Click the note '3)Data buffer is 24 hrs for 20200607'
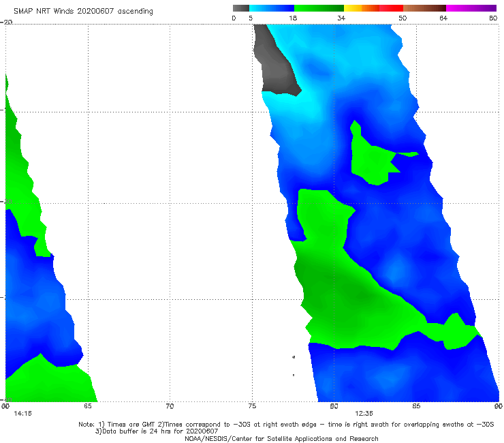This screenshot has height=443, width=504. (x=157, y=431)
